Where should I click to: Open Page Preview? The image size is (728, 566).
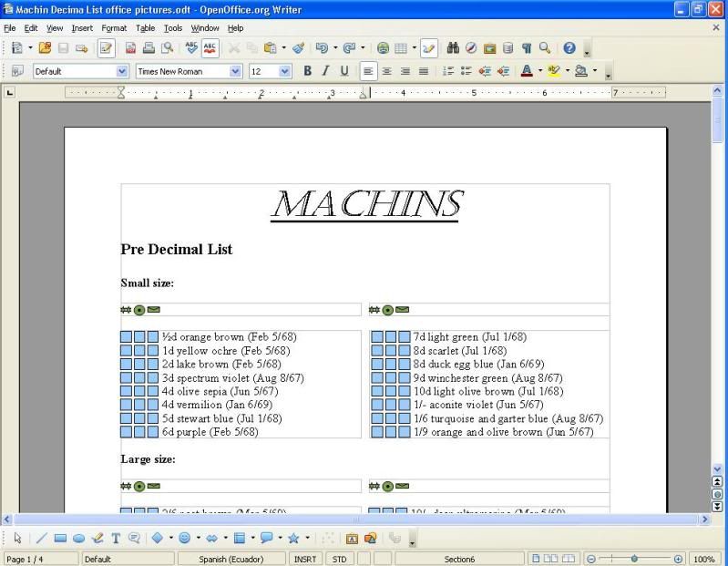click(x=167, y=47)
